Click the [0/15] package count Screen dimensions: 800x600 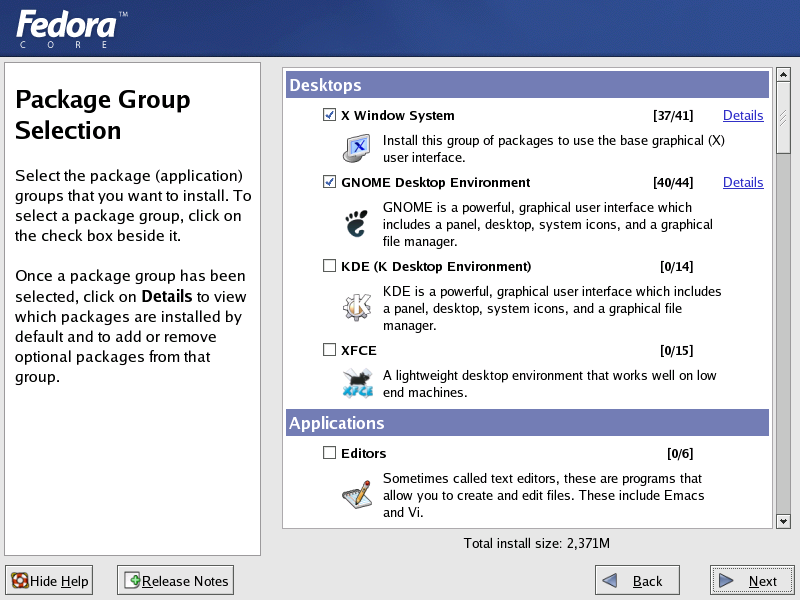(x=677, y=351)
